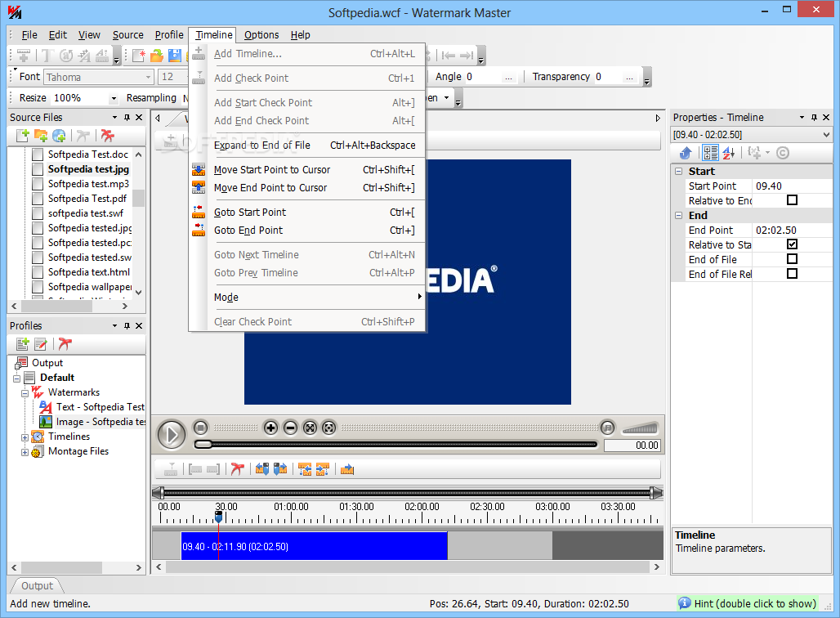Click the volume level slider
The image size is (840, 618).
click(640, 428)
